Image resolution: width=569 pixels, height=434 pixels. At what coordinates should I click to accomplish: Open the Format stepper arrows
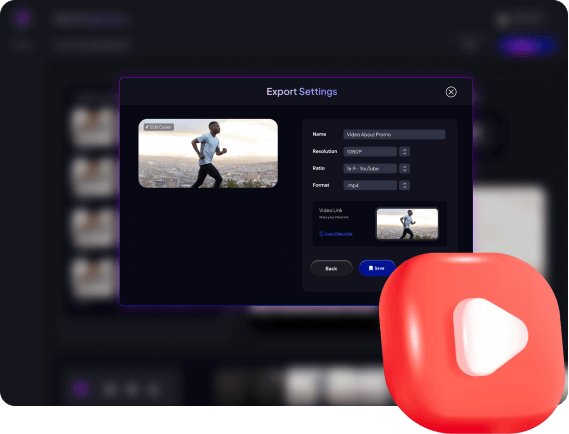(x=404, y=185)
